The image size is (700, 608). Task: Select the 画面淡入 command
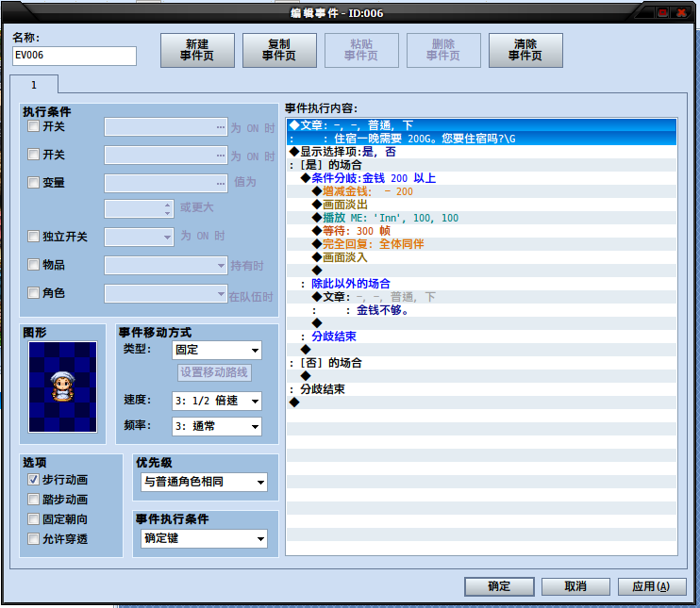click(481, 257)
